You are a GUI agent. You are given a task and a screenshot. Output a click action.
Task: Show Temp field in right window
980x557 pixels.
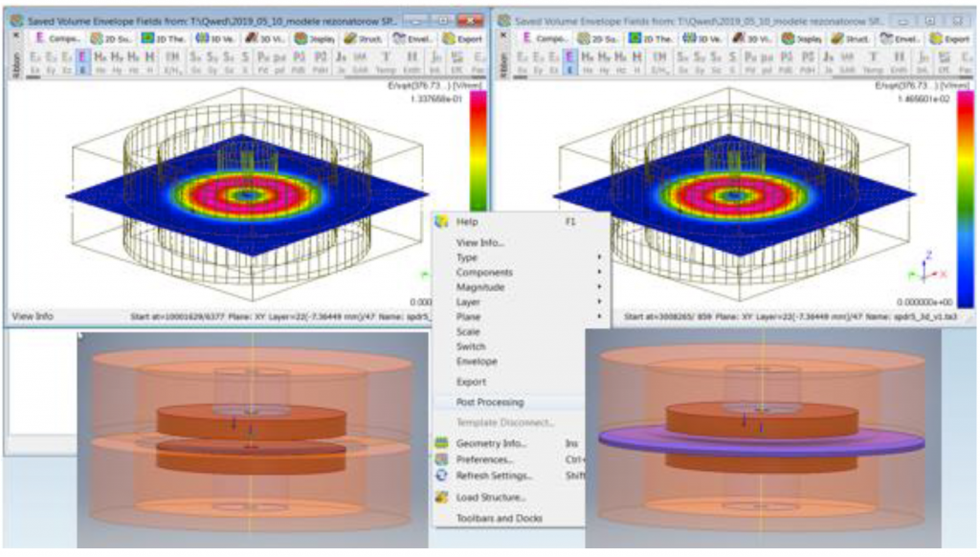tap(873, 62)
